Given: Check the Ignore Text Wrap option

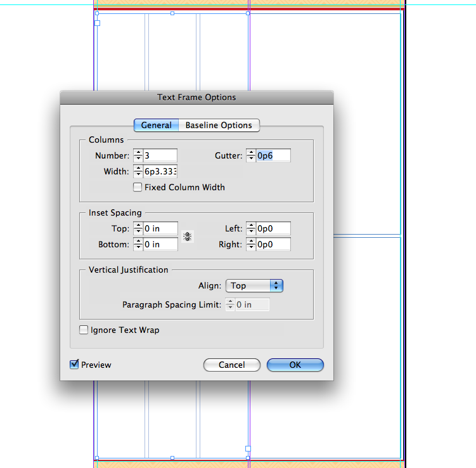Looking at the screenshot, I should pos(84,330).
